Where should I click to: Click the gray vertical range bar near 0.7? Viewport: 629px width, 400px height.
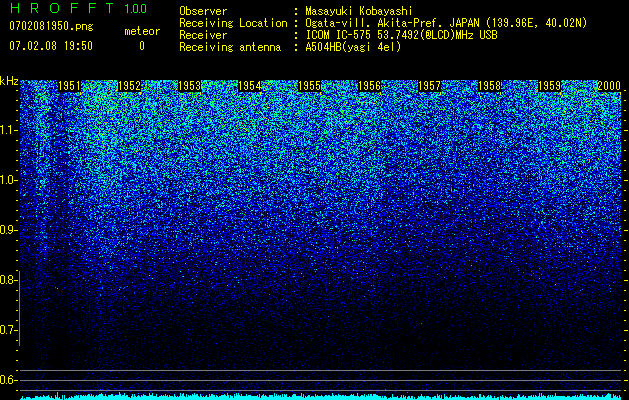tap(19, 309)
